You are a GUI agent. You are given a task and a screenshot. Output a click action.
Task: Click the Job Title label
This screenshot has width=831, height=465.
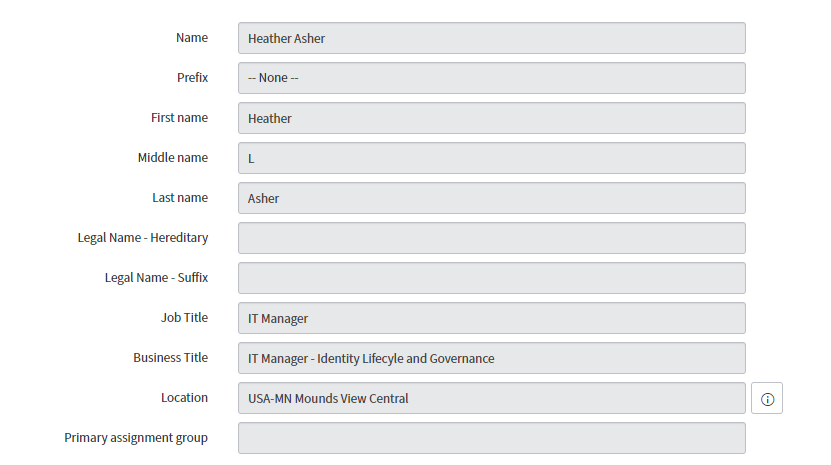[184, 318]
